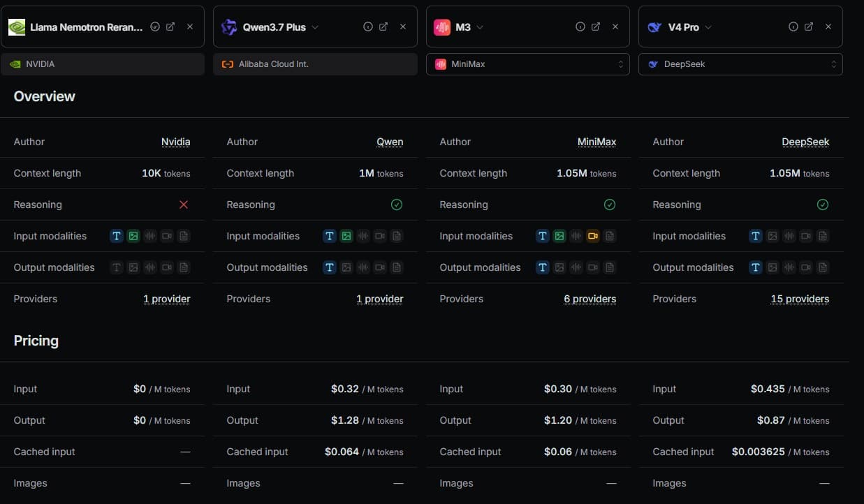Close the V4 Pro comparison column
Screen dimensions: 864x504
(x=828, y=27)
